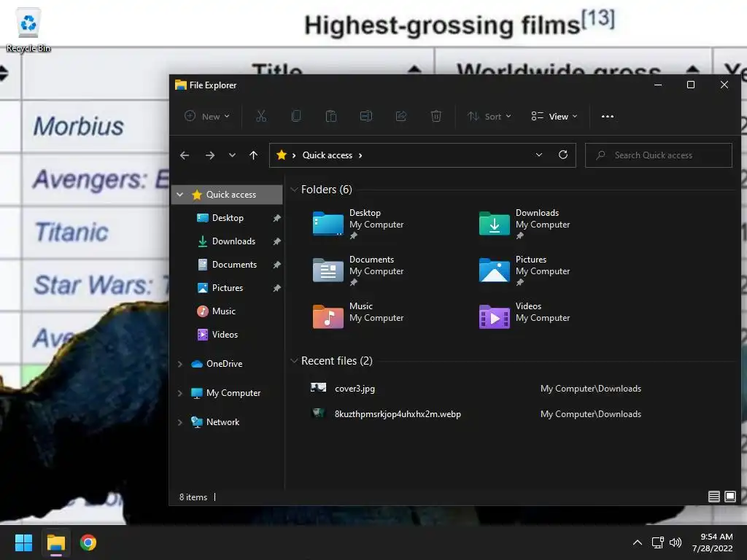Screen dimensions: 747x560
Task: Select Videos in navigation pane
Action: [225, 334]
